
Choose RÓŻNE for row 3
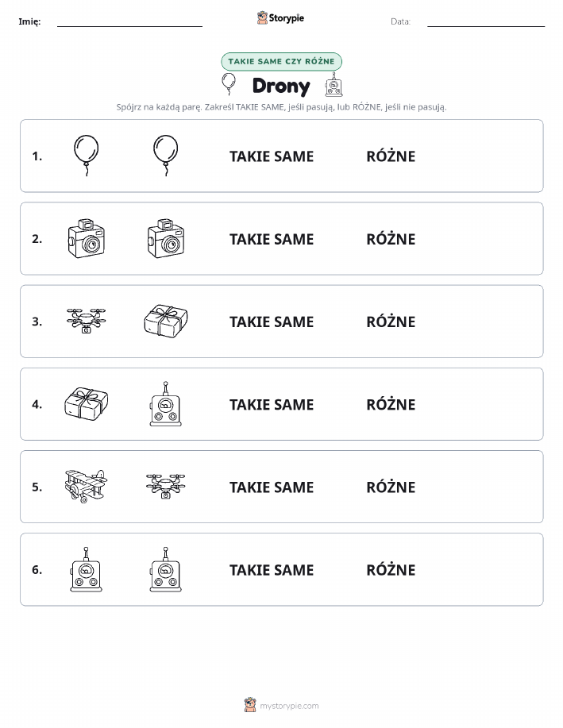pos(391,322)
